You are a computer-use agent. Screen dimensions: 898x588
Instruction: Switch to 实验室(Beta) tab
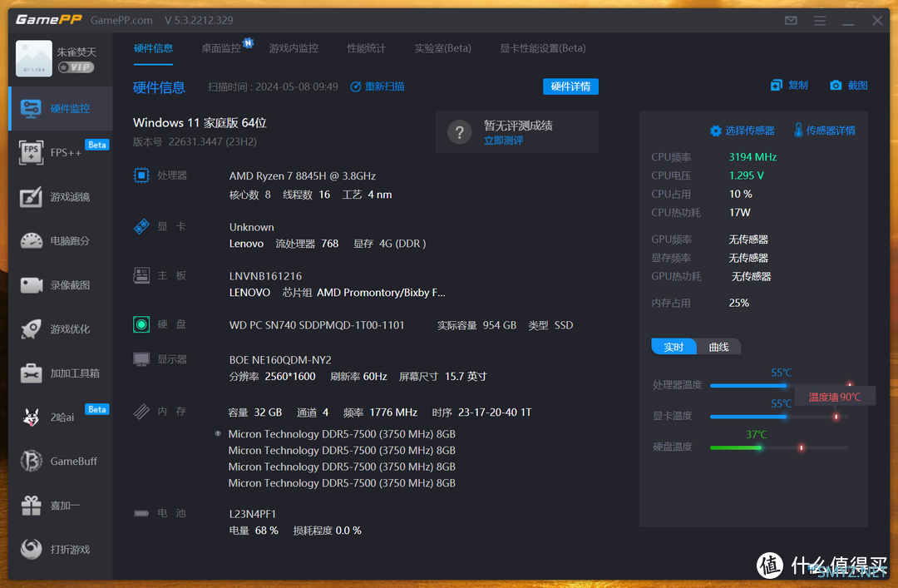(x=442, y=48)
